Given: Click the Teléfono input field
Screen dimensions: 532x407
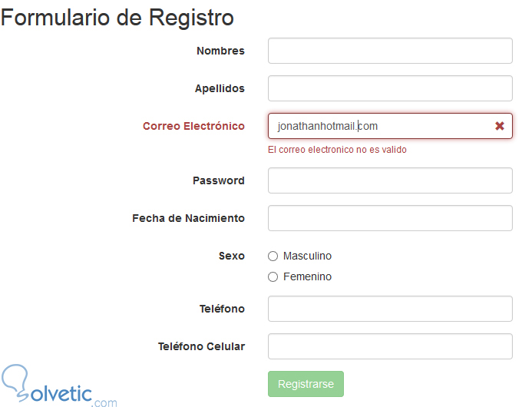Looking at the screenshot, I should coord(389,309).
